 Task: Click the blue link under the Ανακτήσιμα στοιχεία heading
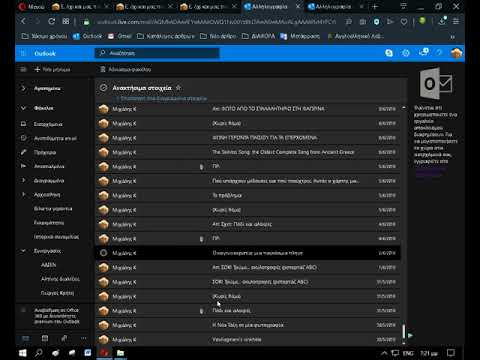(163, 98)
